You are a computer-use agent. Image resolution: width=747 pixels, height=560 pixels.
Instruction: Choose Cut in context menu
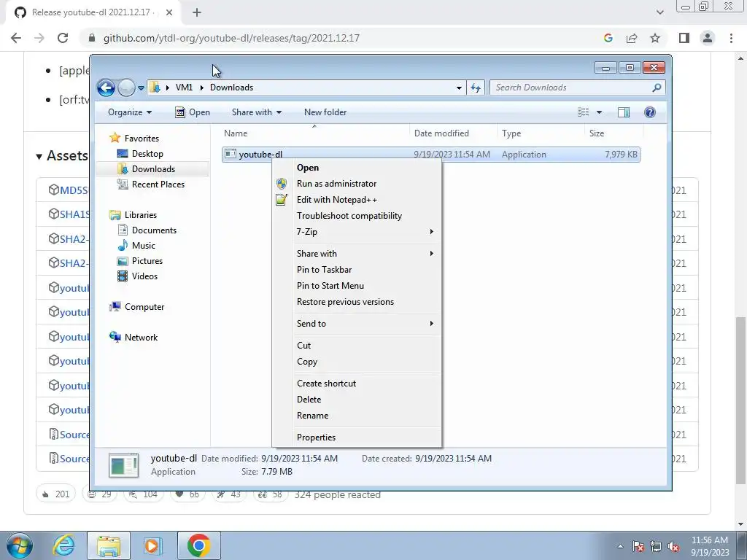[x=356, y=346]
